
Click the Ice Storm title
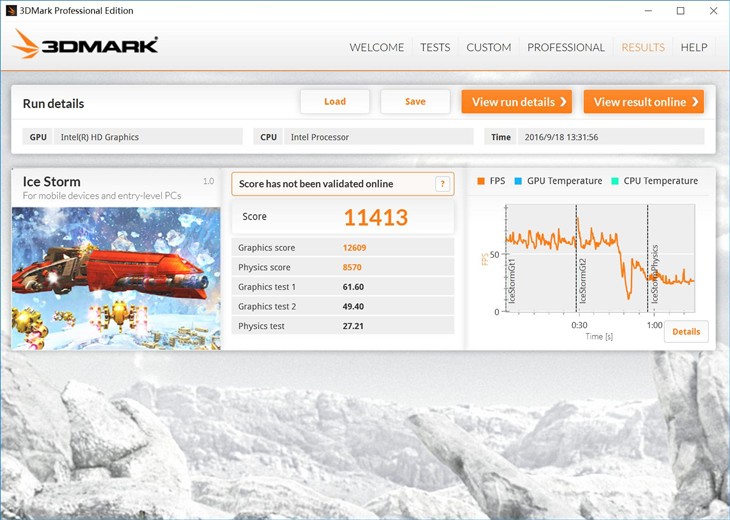(x=52, y=182)
